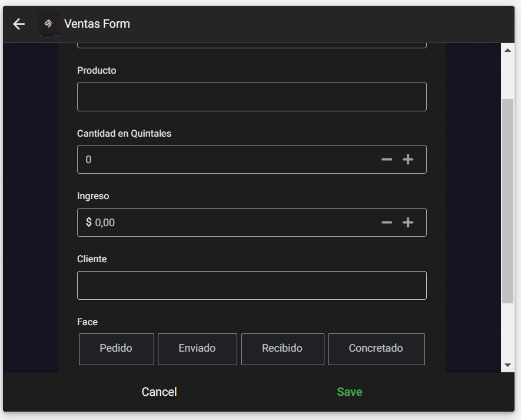Click inside the Cliente text field
Image resolution: width=521 pixels, height=420 pixels.
[251, 285]
